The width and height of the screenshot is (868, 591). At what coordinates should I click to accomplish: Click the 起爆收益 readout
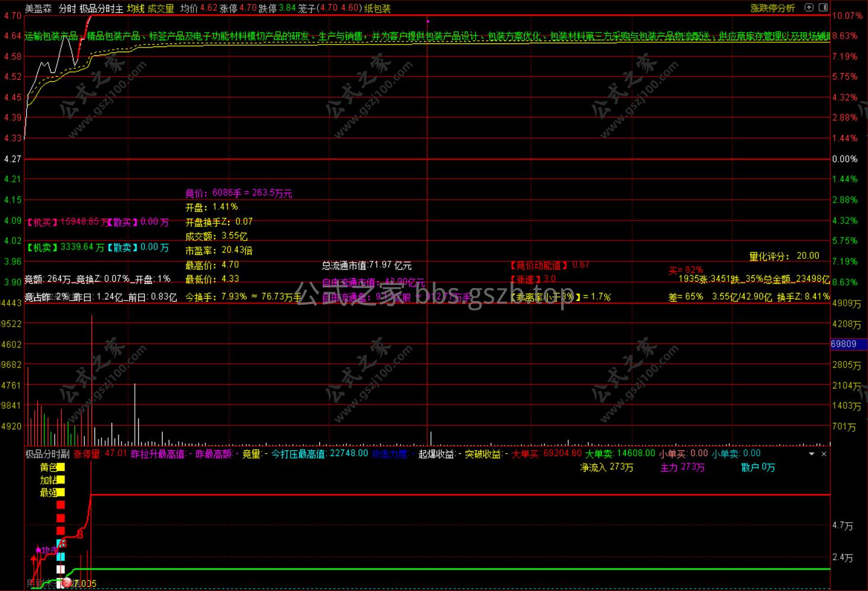coord(439,454)
